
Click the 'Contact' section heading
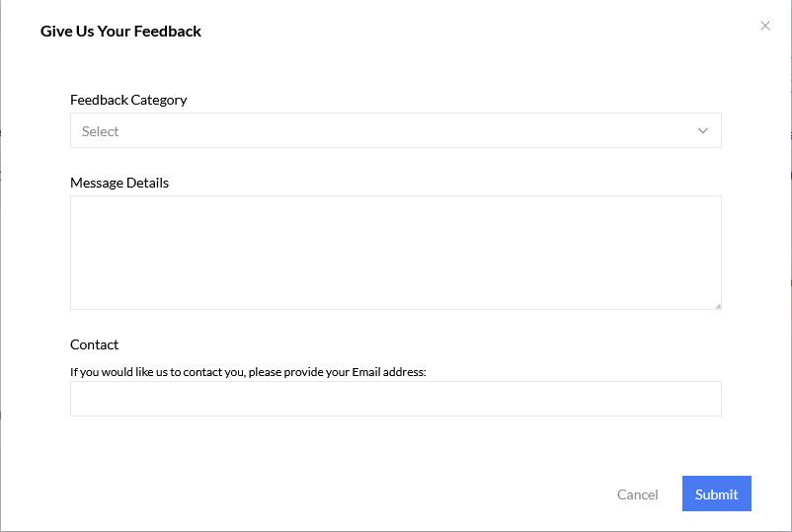coord(94,344)
